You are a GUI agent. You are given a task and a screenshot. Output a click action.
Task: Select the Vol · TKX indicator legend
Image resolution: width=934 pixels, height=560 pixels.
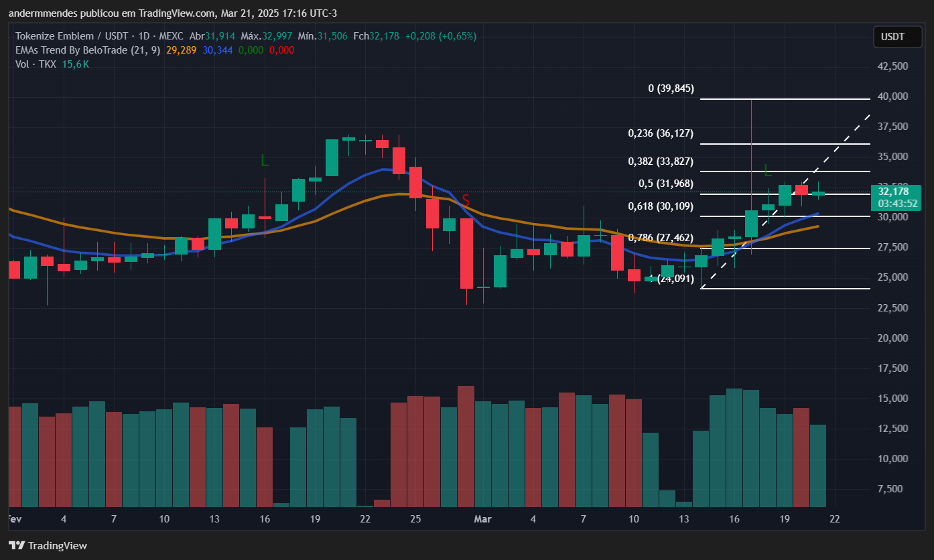(x=36, y=64)
